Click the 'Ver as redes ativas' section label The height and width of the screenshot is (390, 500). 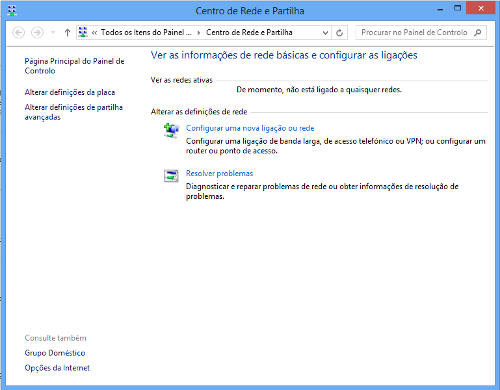pyautogui.click(x=182, y=80)
